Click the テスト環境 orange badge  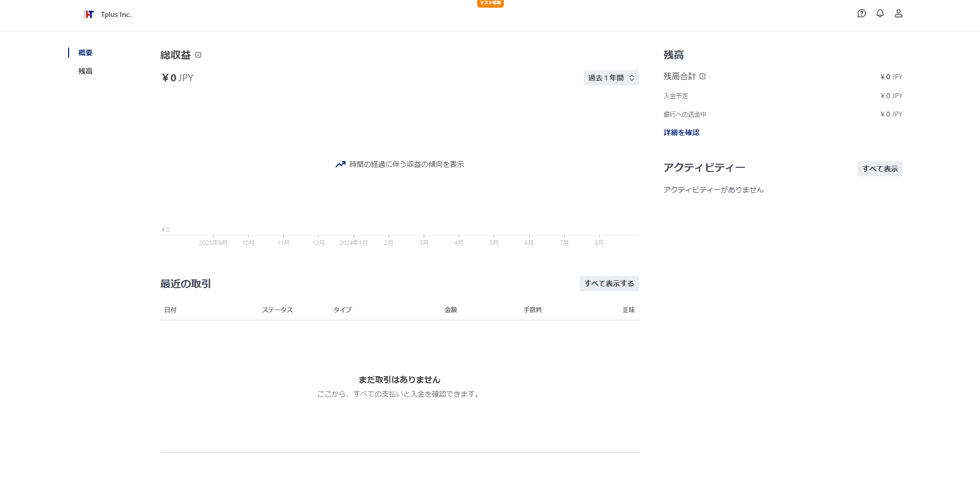point(490,3)
